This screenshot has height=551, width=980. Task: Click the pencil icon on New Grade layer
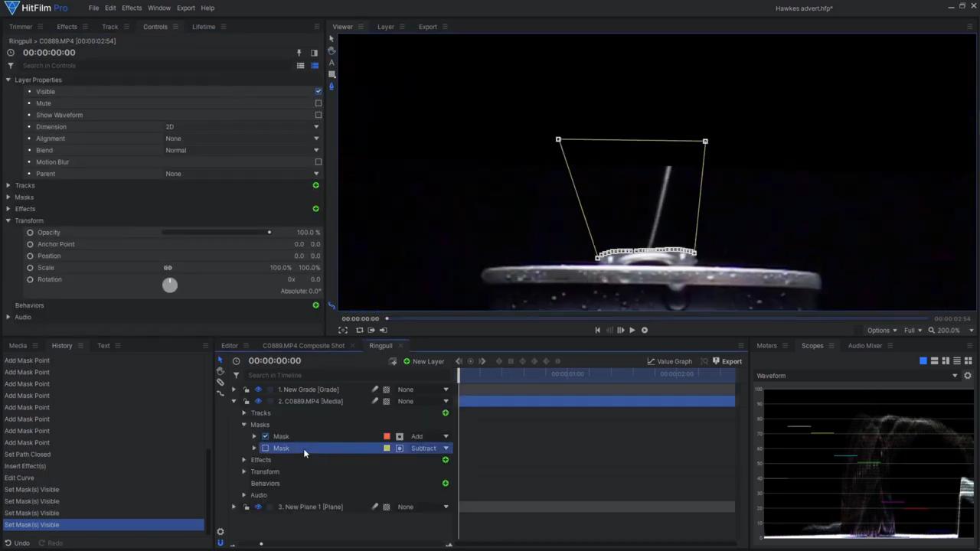point(375,390)
